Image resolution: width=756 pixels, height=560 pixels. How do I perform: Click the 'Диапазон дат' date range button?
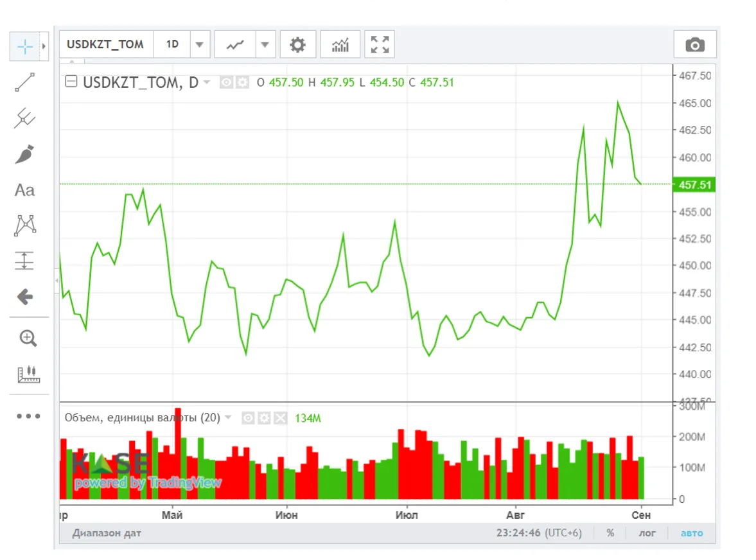107,533
